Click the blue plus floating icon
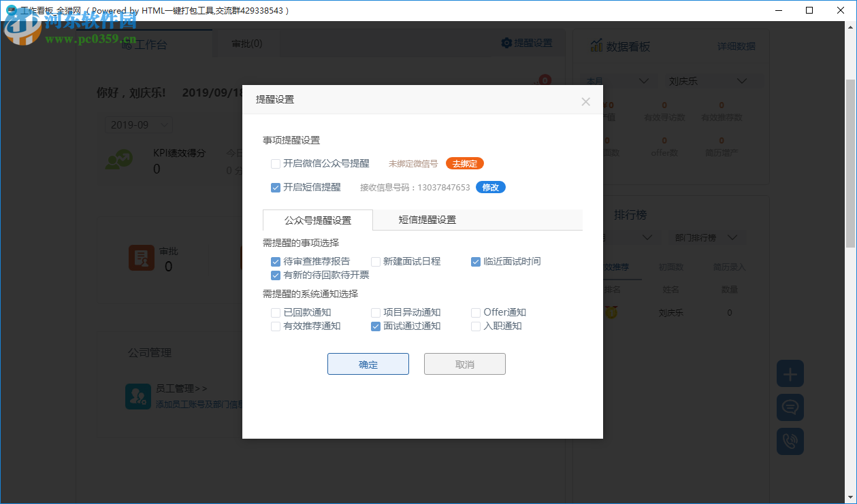This screenshot has height=504, width=857. (790, 373)
